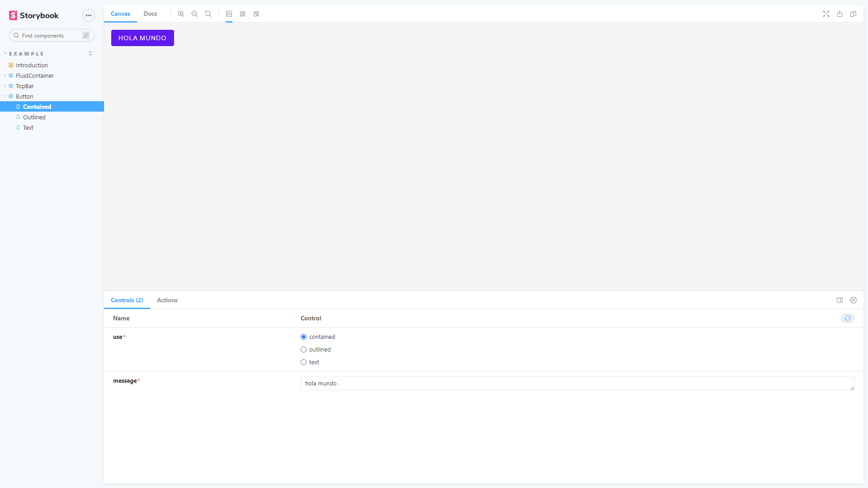Expand the FluidContainer component
Screen dimensions: 868x488
pyautogui.click(x=34, y=76)
